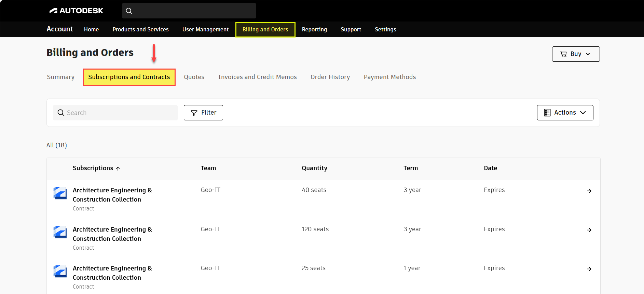
Task: Open the Filter button
Action: click(203, 113)
